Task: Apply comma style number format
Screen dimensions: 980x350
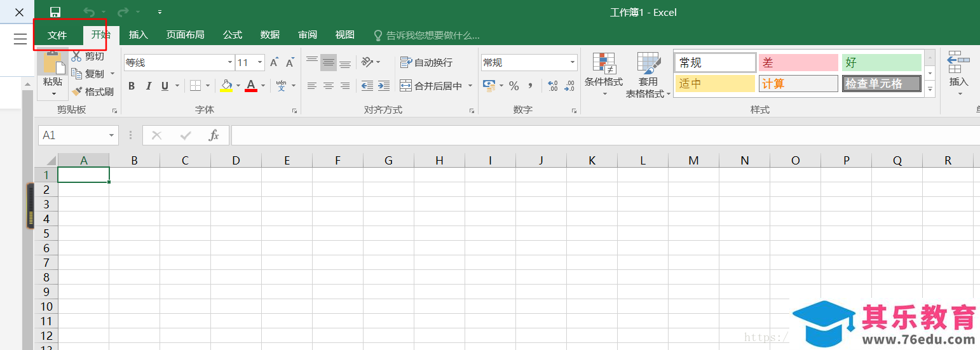Action: point(530,86)
